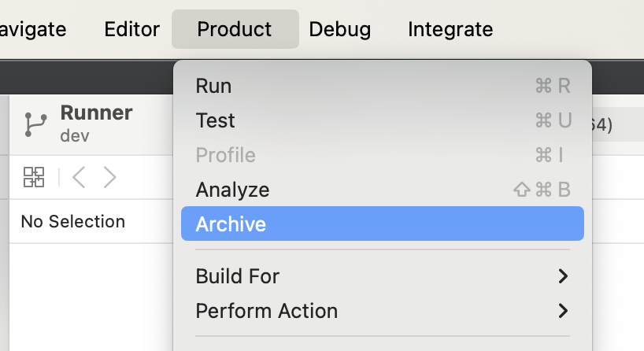The height and width of the screenshot is (351, 644).
Task: Open the related items grid icon
Action: [34, 177]
